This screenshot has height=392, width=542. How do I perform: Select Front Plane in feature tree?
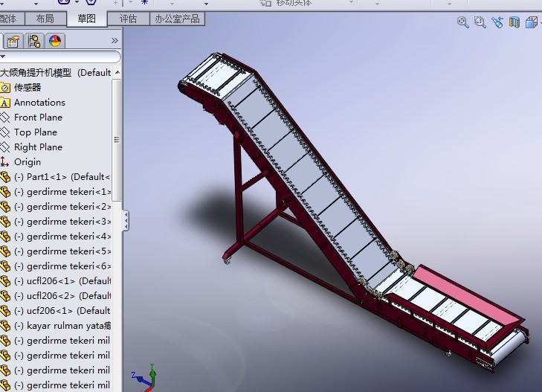click(38, 118)
